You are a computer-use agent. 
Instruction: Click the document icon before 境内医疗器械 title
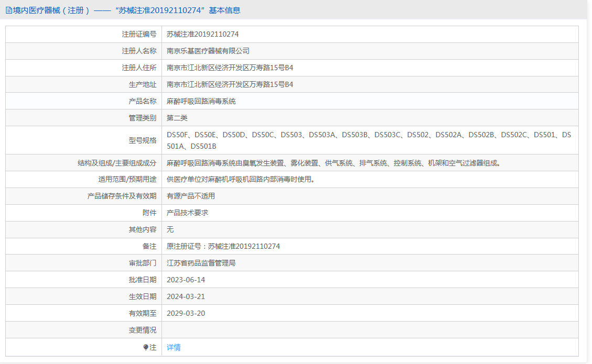pyautogui.click(x=9, y=10)
